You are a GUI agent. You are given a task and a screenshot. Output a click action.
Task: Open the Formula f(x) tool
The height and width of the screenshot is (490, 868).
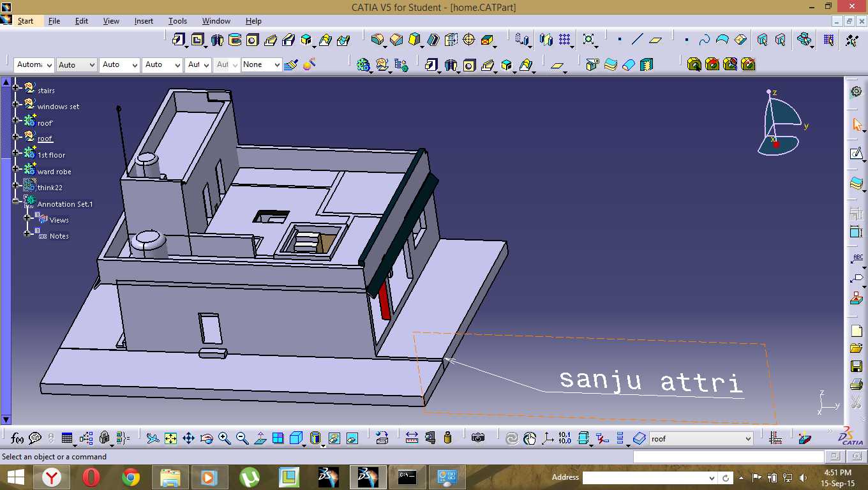17,438
